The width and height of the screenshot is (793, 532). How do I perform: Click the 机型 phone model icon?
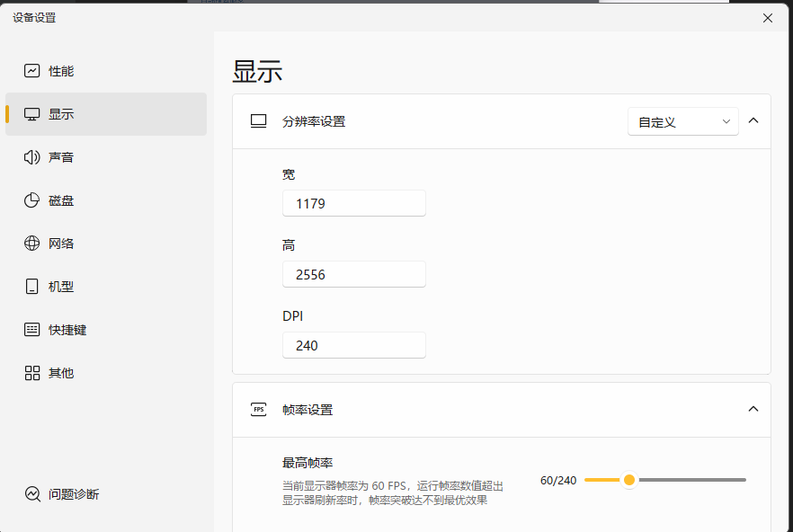[32, 287]
